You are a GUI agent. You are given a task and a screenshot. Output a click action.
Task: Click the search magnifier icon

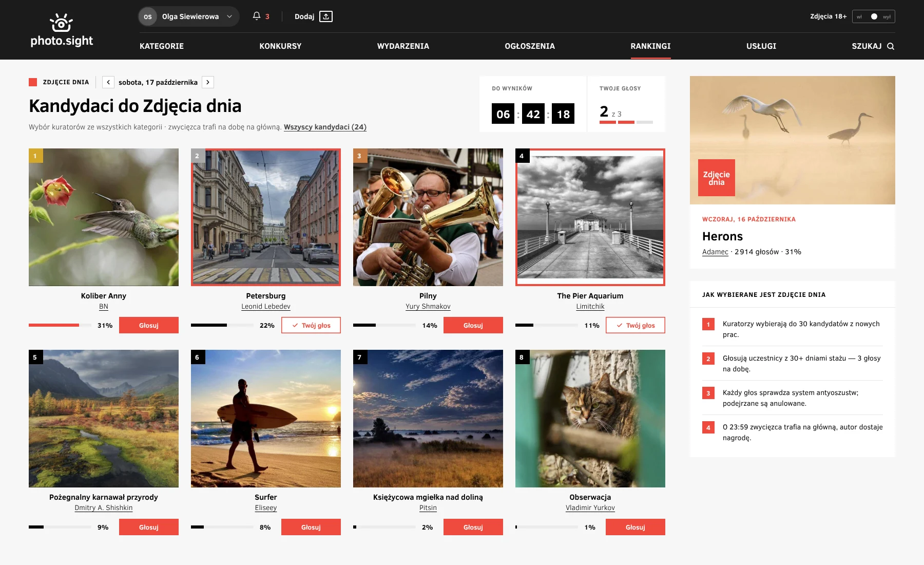891,46
